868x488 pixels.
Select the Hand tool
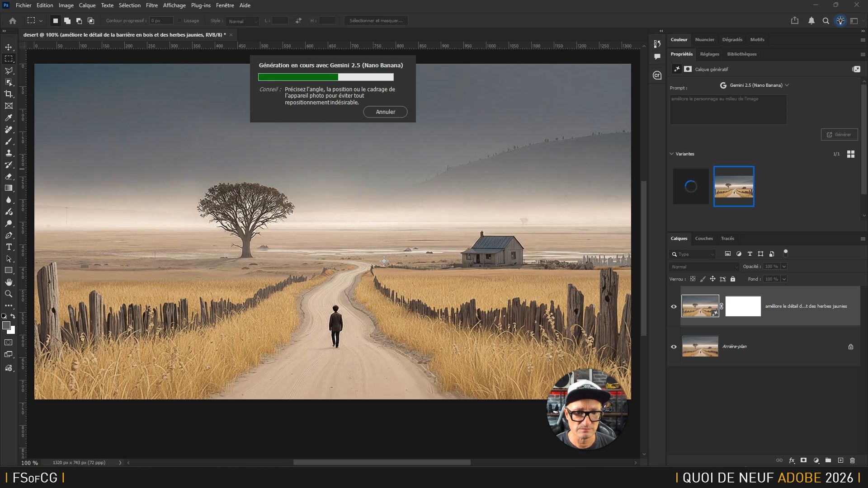coord(9,282)
